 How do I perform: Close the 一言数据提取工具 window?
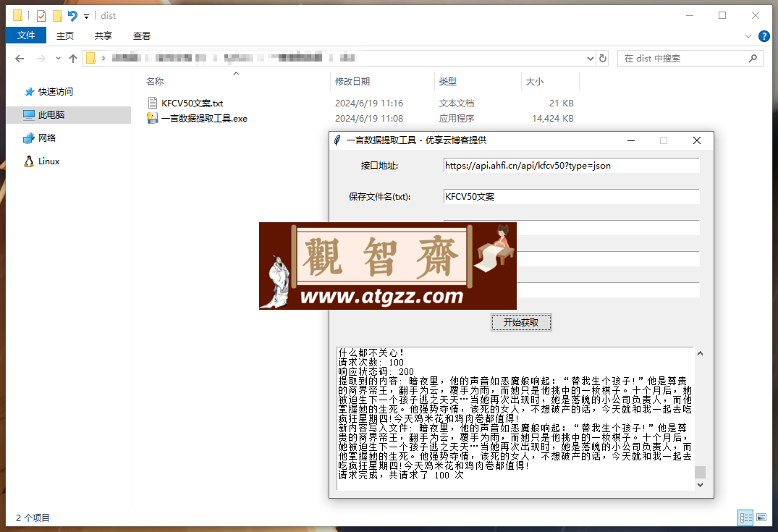click(x=697, y=140)
